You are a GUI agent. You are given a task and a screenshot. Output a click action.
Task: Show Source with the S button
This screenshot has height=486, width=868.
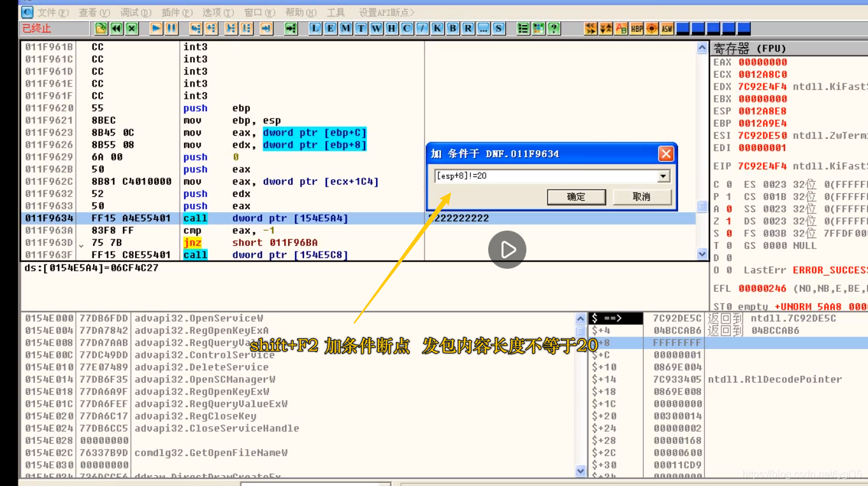pyautogui.click(x=498, y=28)
